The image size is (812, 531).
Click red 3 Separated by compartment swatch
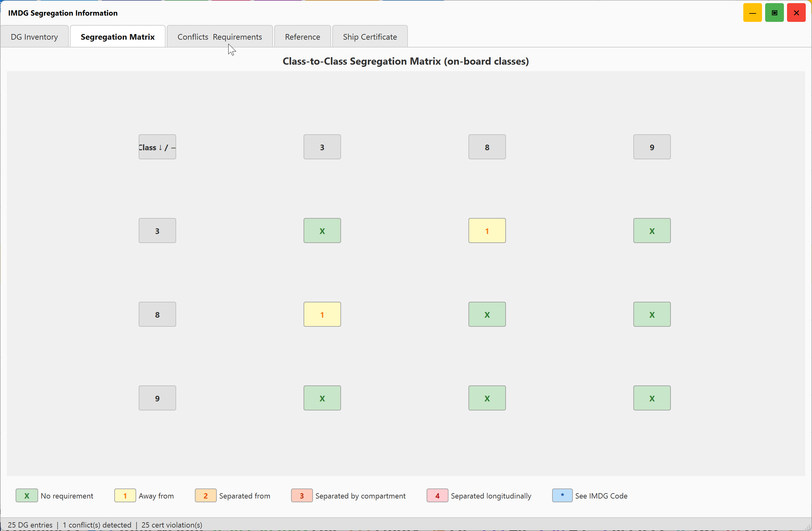pos(302,495)
